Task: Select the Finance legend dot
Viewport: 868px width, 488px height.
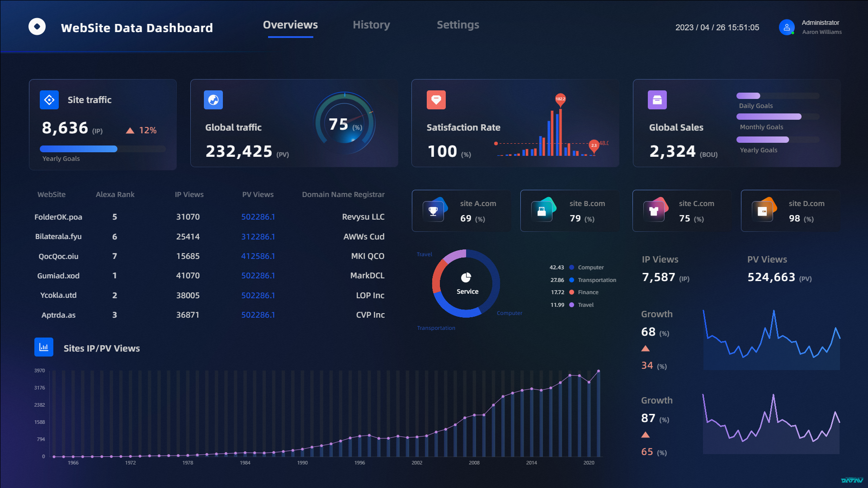Action: click(572, 292)
